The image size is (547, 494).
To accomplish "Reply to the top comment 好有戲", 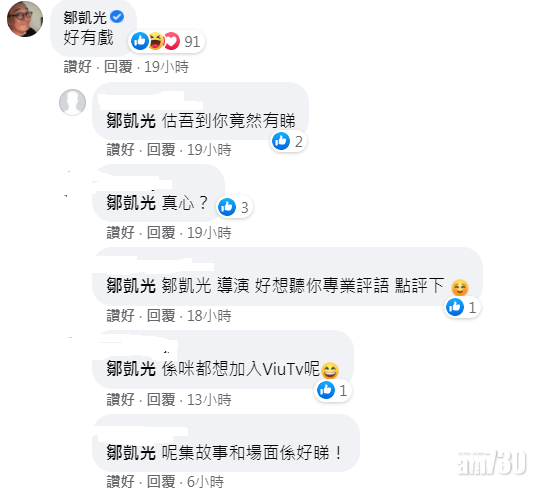I will 118,67.
